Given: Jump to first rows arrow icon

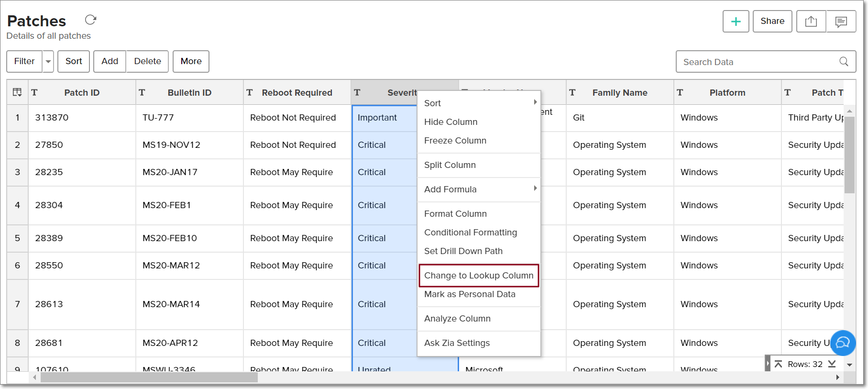Looking at the screenshot, I should pyautogui.click(x=778, y=364).
